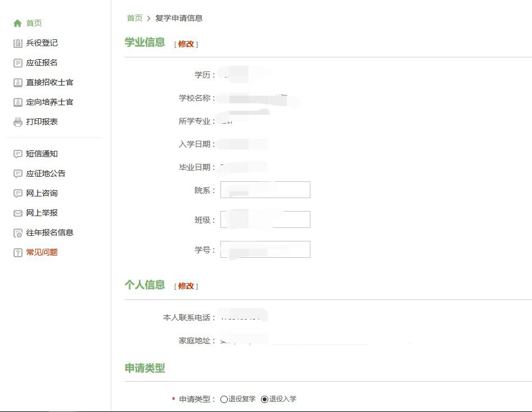Click the envelope icon for 网上举报
The width and height of the screenshot is (532, 412).
pyautogui.click(x=17, y=213)
